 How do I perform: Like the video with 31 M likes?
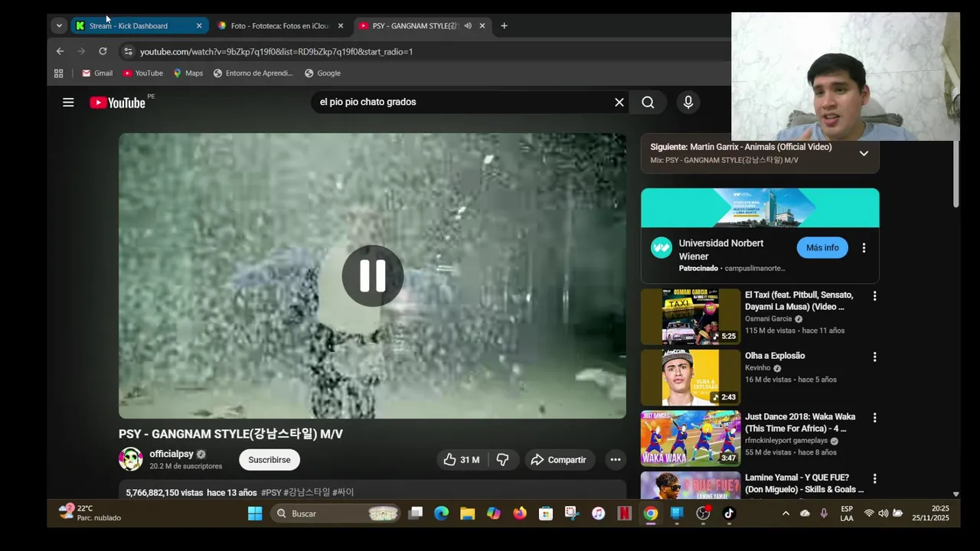[x=461, y=460]
